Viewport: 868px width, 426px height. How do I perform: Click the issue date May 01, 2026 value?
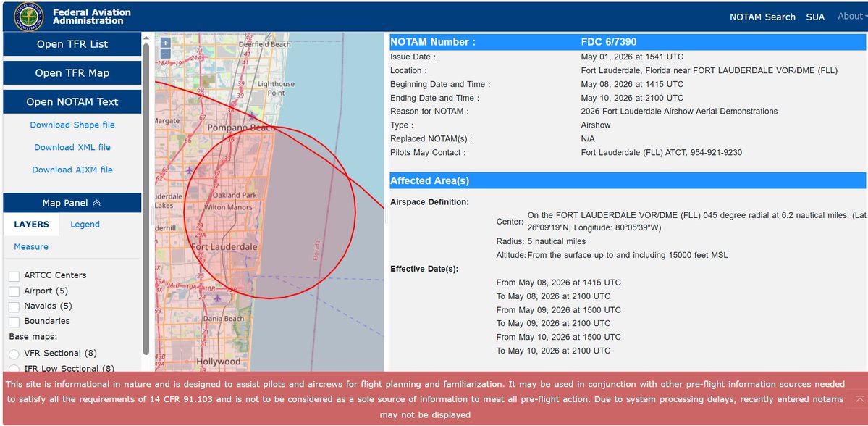click(x=632, y=57)
